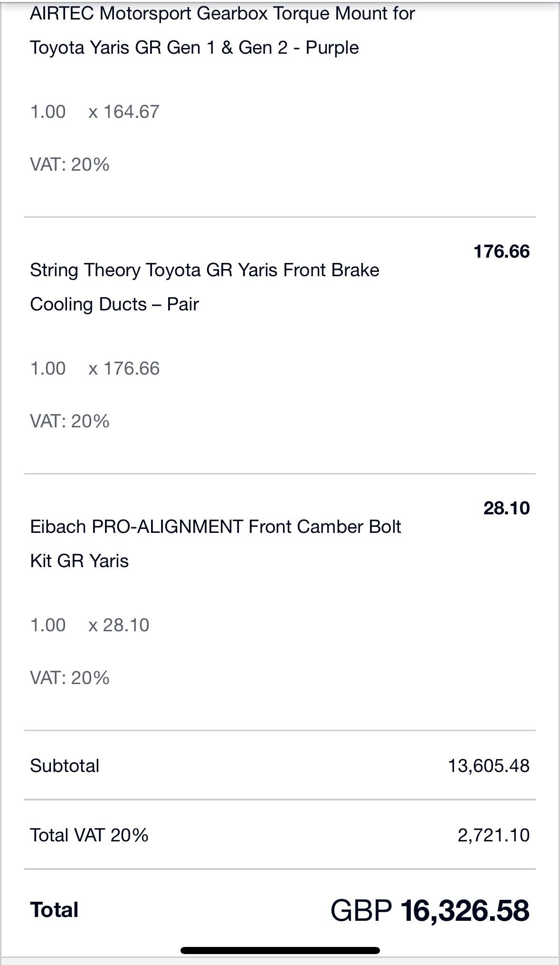Click VAT: 20% under AIRTEC gearbox mount

coord(70,164)
